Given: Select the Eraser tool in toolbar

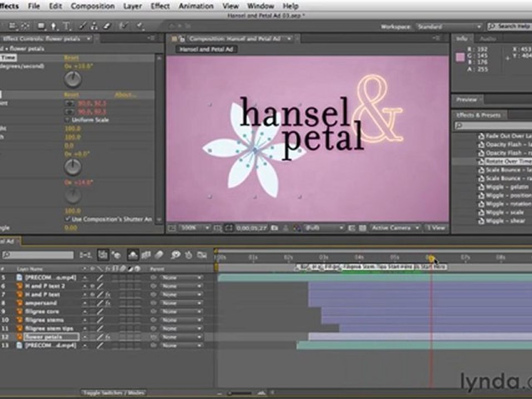Looking at the screenshot, I should click(x=107, y=25).
